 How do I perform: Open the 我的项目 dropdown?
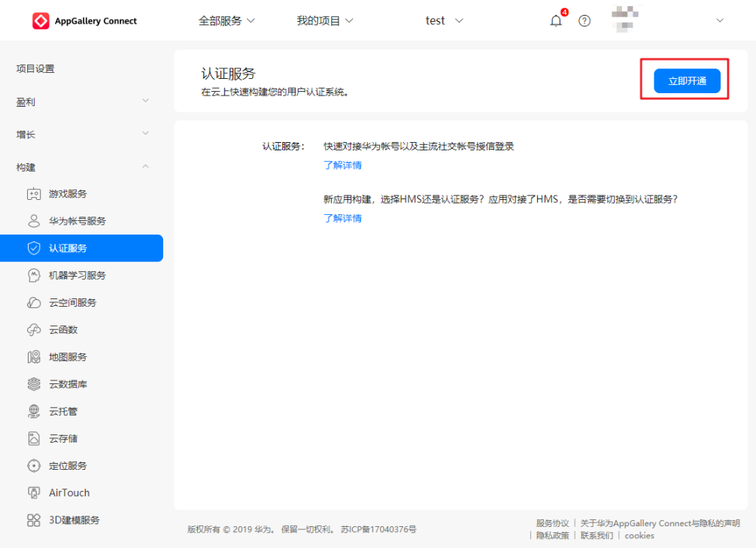coord(325,21)
